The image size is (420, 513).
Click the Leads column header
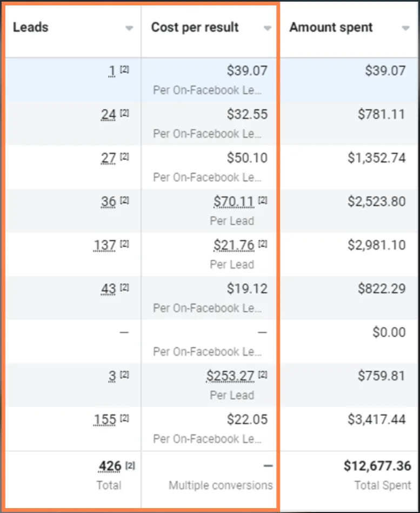point(31,27)
